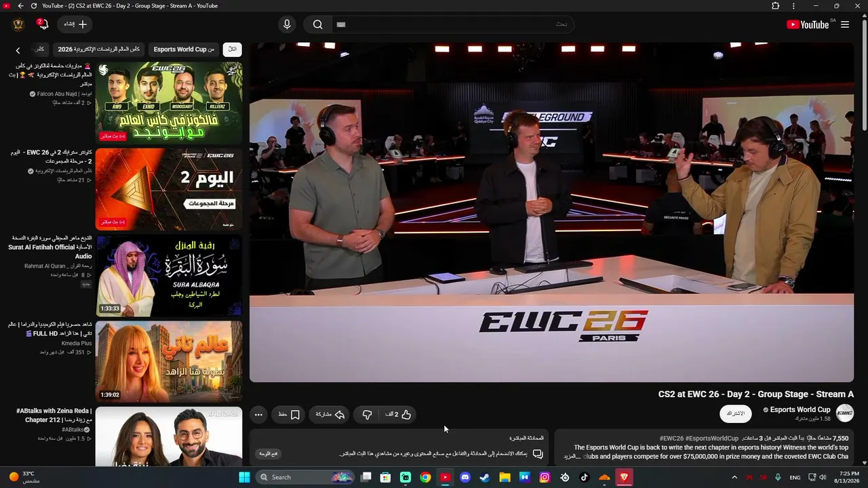Go back using the title bar arrow
The image size is (868, 488).
pyautogui.click(x=20, y=6)
